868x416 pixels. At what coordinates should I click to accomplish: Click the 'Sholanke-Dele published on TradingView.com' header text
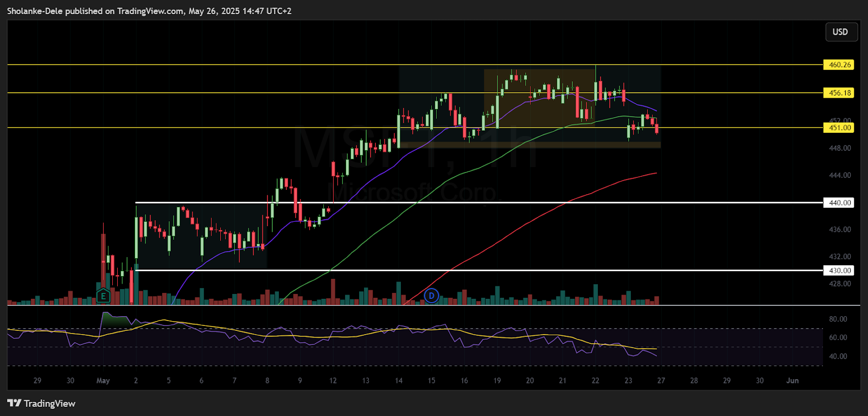[95, 11]
